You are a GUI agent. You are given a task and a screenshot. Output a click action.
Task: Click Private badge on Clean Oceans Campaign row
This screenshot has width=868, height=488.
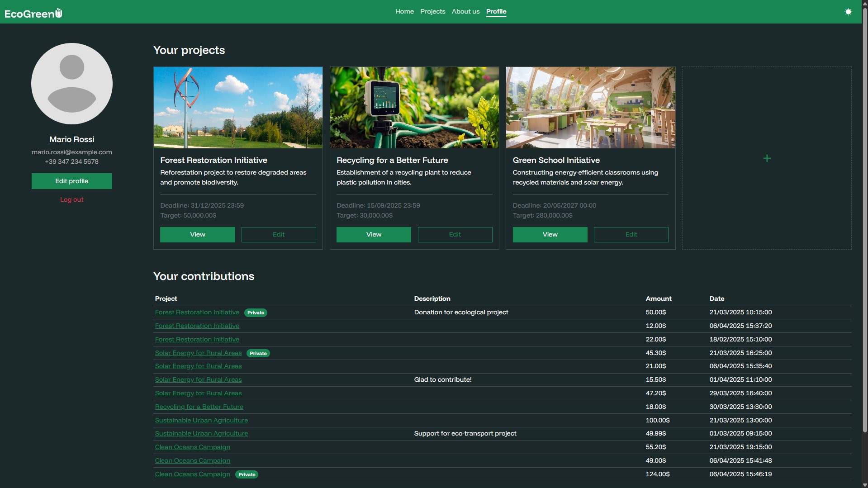point(247,474)
